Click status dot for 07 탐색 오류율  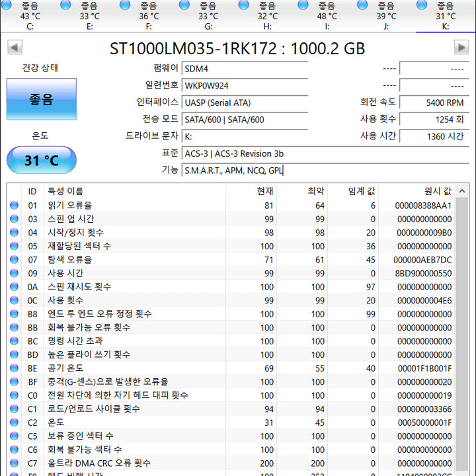(x=14, y=260)
